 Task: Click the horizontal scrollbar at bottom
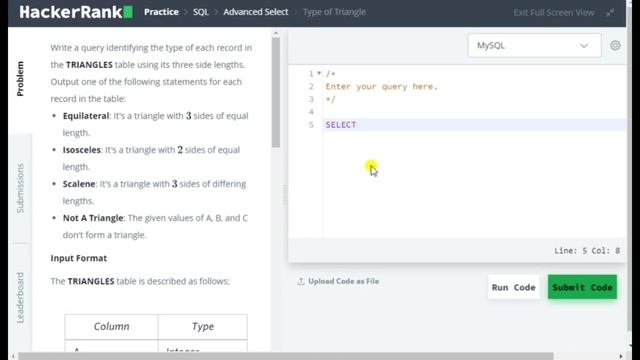click(x=286, y=356)
